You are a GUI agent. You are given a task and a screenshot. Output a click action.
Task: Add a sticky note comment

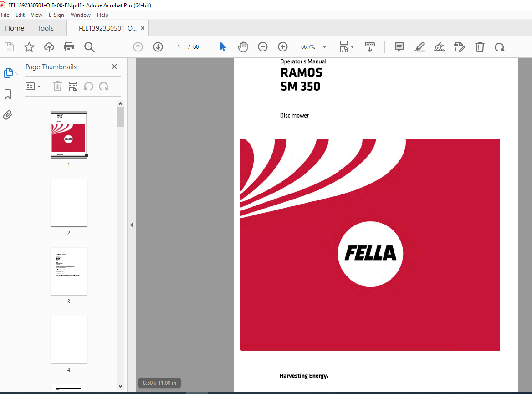399,47
